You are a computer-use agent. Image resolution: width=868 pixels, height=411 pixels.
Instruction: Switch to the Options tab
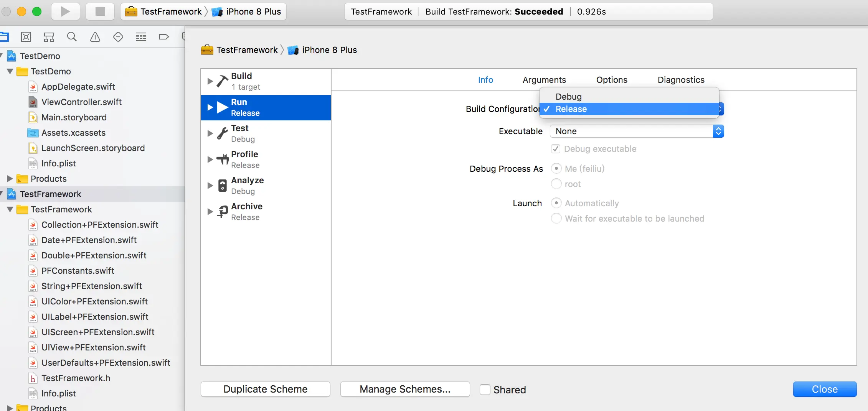612,80
